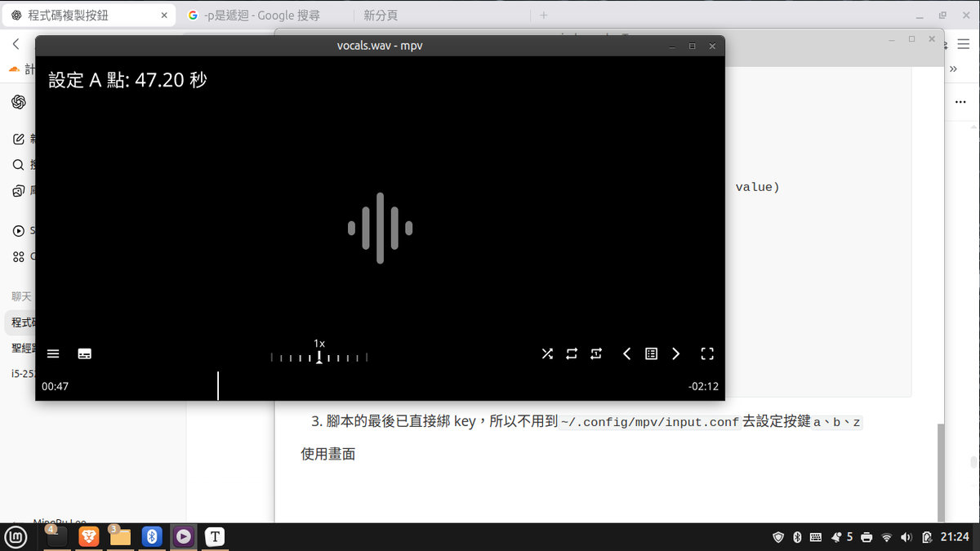Jump to the previous chapter in mpv

tap(626, 353)
